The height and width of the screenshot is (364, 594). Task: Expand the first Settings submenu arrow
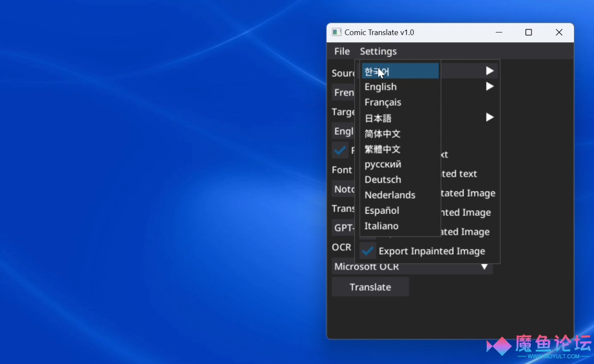[490, 71]
